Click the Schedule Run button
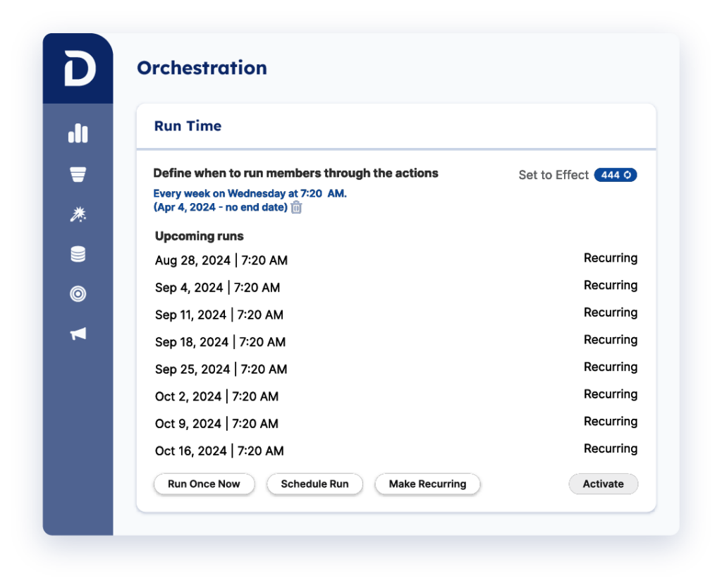This screenshot has width=722, height=588. (x=314, y=484)
